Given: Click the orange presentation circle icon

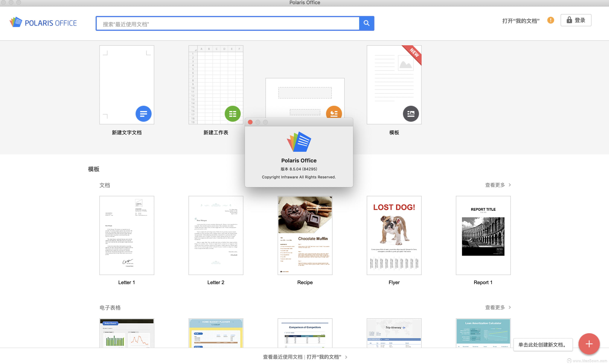Looking at the screenshot, I should coord(334,112).
